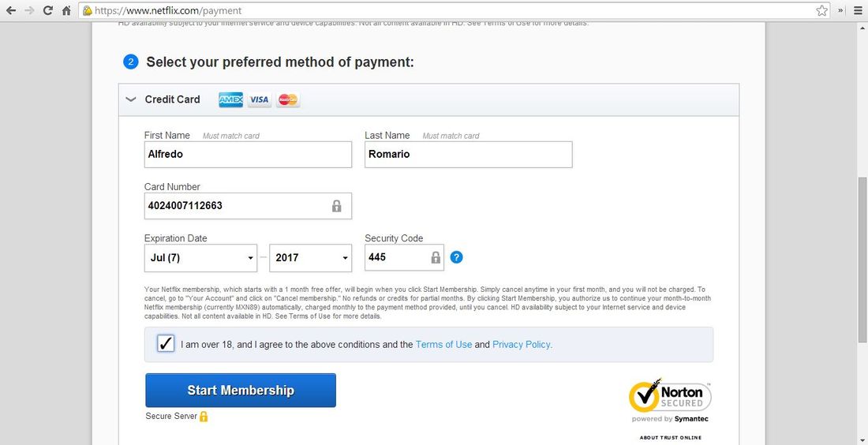Click the MasterCard logo
The image size is (868, 445).
tap(288, 99)
